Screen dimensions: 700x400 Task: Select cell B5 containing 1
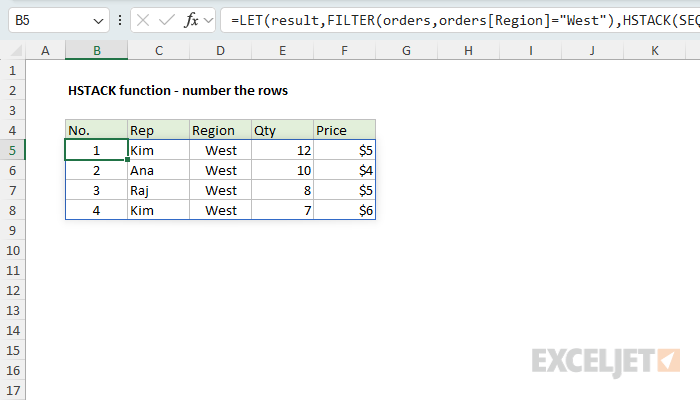point(96,150)
